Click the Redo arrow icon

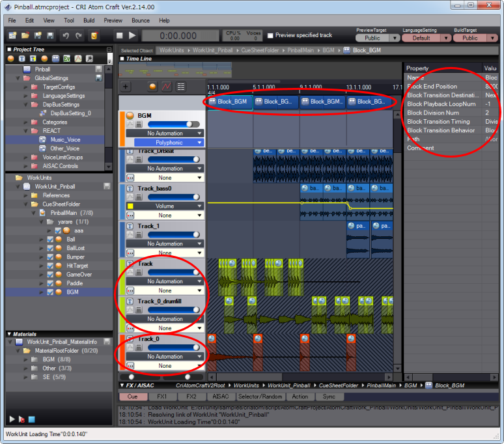[x=78, y=35]
